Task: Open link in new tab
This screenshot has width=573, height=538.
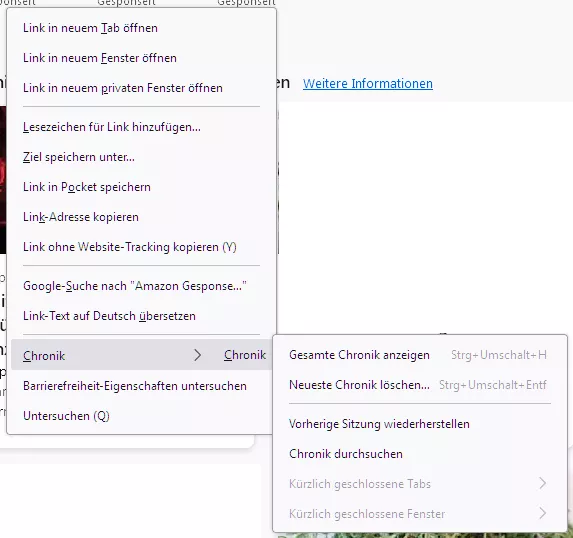Action: pos(141,28)
